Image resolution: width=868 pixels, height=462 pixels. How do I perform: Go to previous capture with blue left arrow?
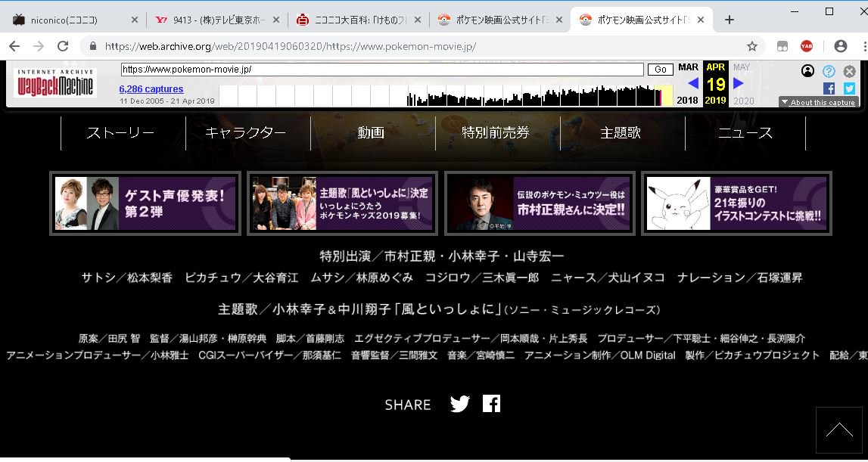coord(693,83)
